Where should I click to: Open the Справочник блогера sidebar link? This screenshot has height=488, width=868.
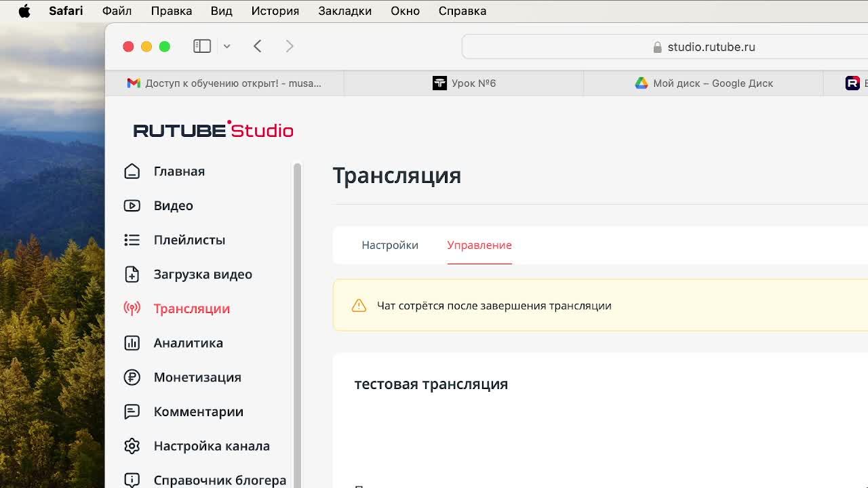[220, 480]
